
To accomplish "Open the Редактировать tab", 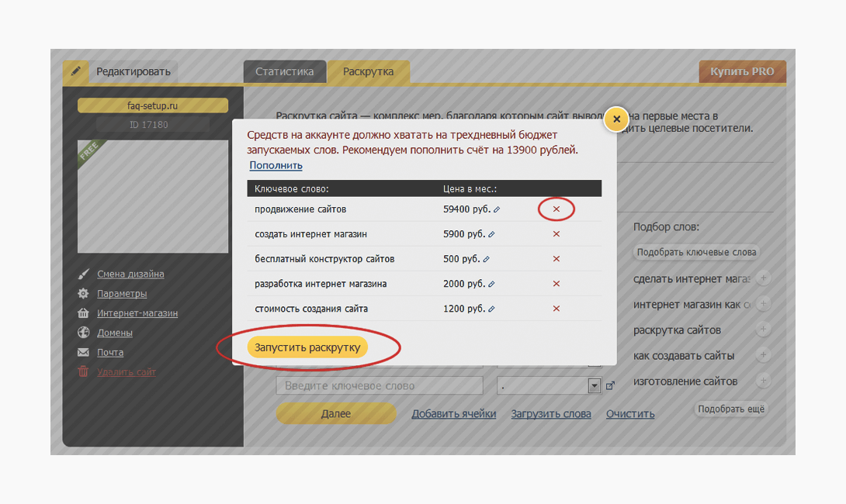I will [x=133, y=71].
